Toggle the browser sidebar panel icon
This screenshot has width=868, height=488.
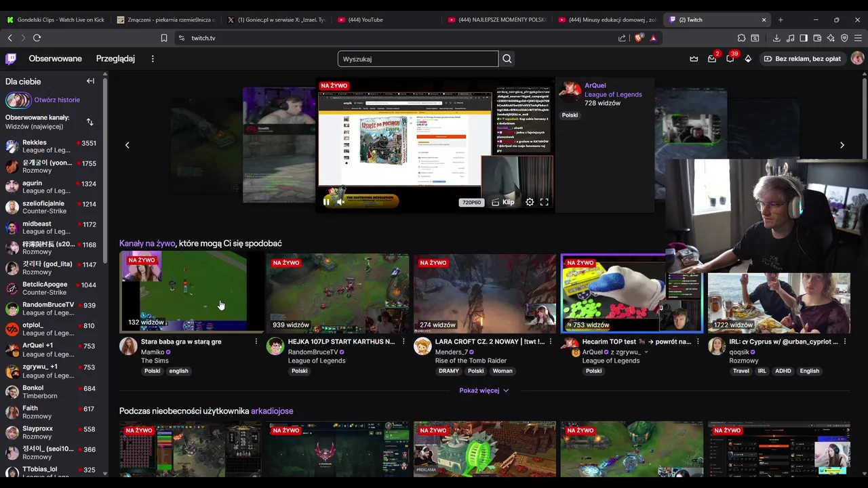click(804, 38)
